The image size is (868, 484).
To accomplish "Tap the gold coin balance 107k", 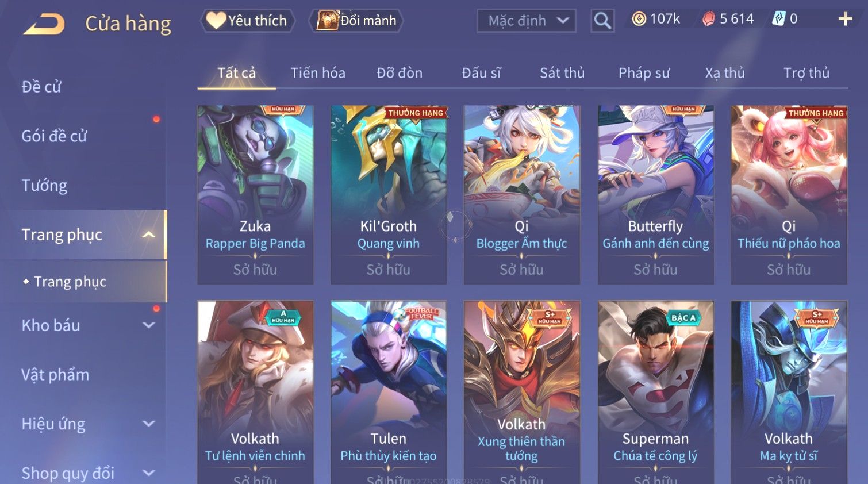I will tap(656, 19).
